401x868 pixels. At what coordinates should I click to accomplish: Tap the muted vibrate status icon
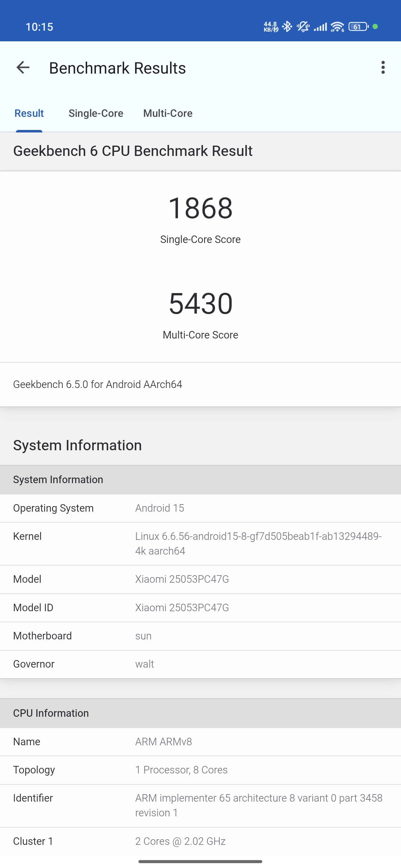point(303,27)
